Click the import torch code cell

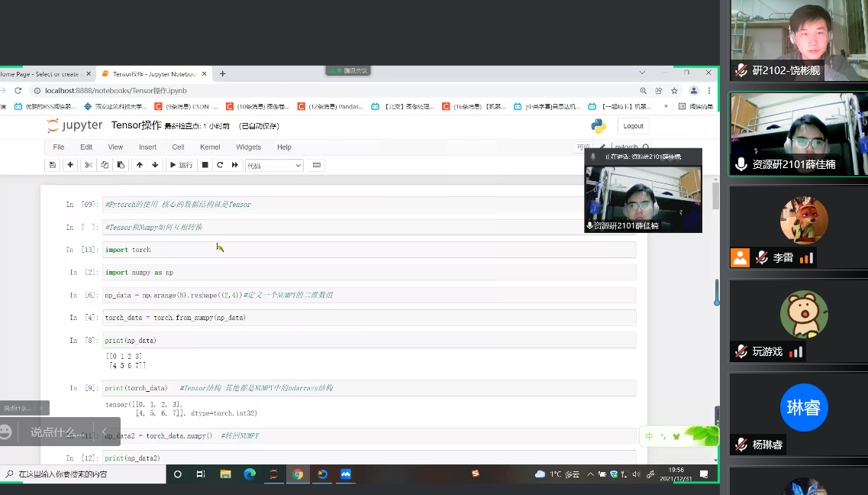(x=369, y=250)
